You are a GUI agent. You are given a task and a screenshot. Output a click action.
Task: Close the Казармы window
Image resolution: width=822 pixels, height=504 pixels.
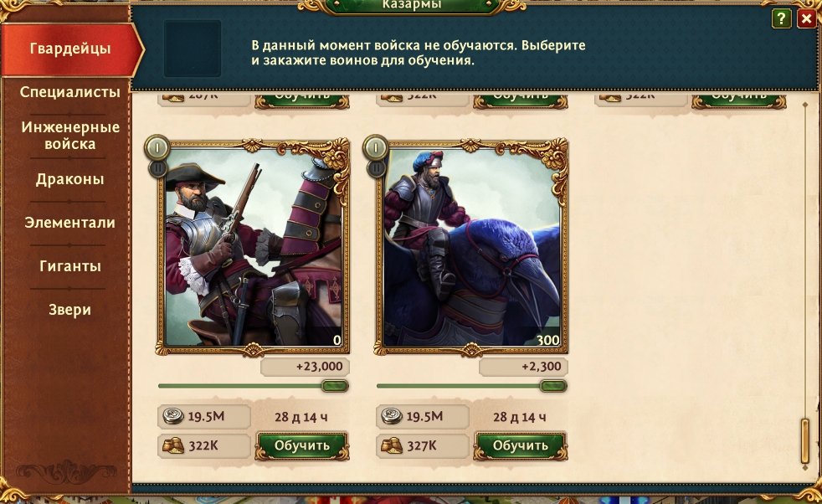coord(806,19)
